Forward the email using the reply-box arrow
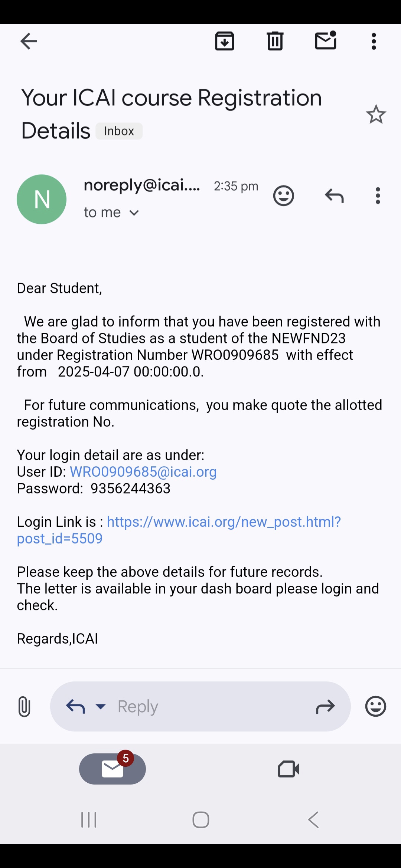401x868 pixels. point(325,707)
